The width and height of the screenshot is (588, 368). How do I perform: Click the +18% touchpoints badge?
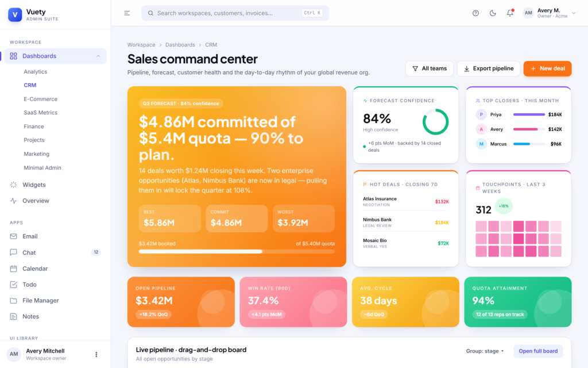click(504, 206)
